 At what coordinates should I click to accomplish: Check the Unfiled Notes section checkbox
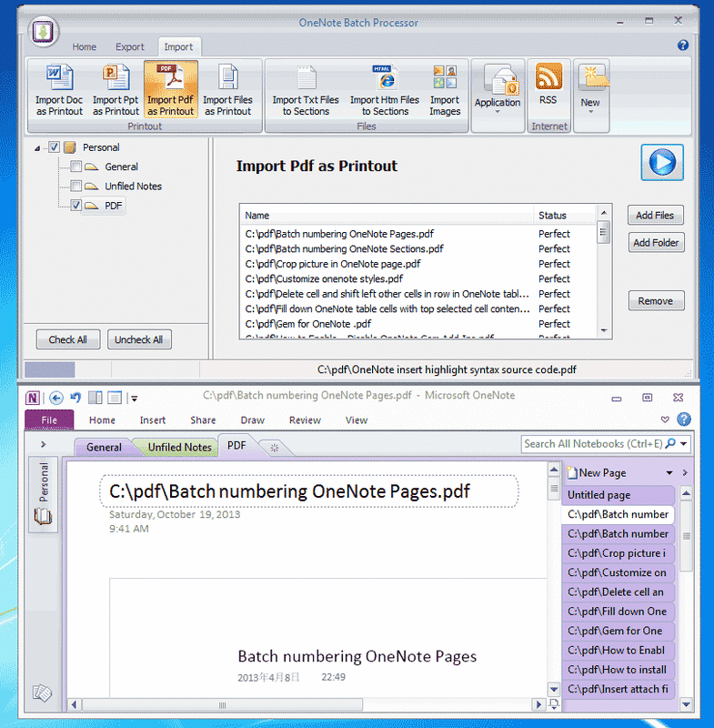click(x=76, y=186)
